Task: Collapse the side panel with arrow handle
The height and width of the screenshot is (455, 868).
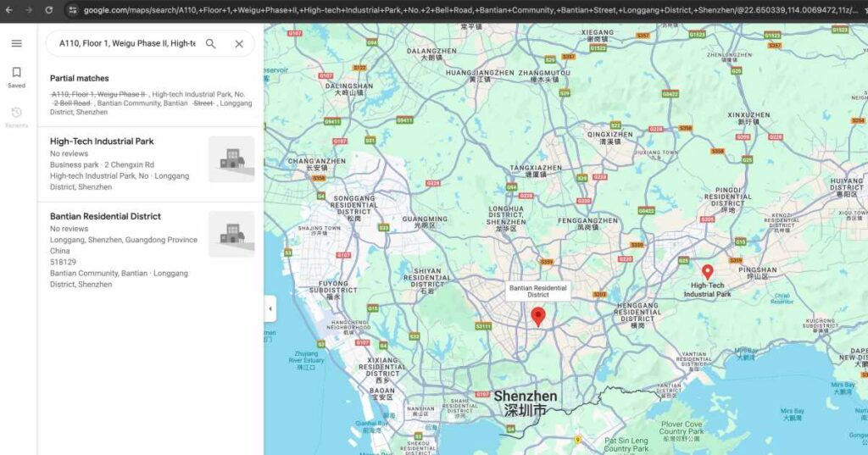Action: (x=270, y=309)
